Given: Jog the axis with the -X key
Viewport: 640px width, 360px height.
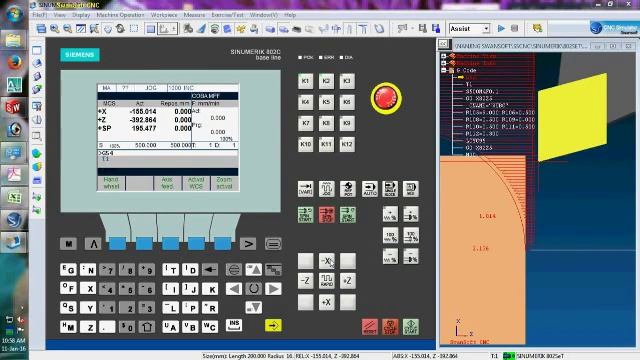Looking at the screenshot, I should pyautogui.click(x=327, y=261).
